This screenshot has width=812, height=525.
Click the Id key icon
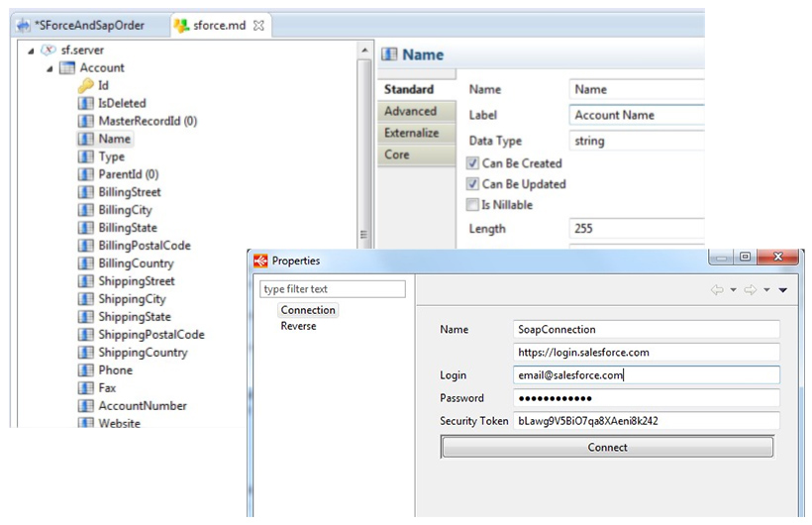85,85
